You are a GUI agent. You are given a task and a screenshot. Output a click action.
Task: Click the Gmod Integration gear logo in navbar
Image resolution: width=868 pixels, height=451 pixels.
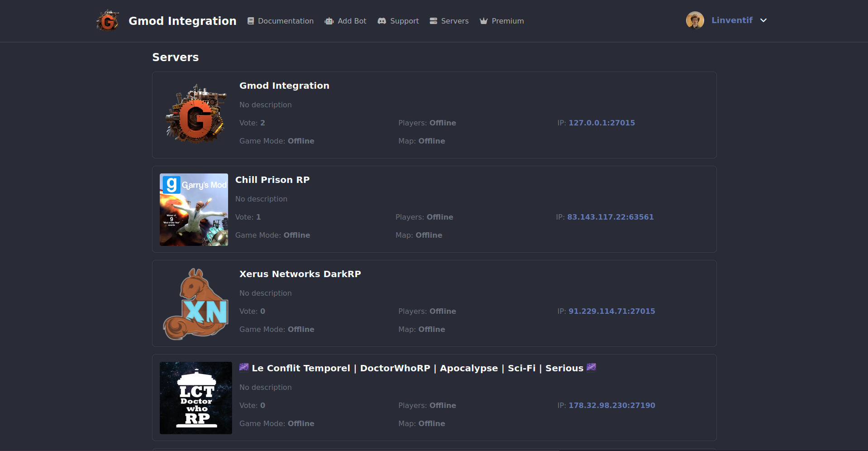point(108,21)
